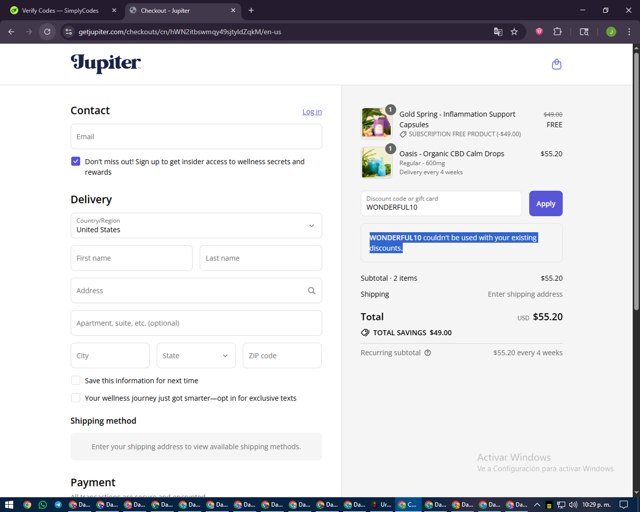Opt in for exclusive texts checkbox
The image size is (640, 512).
76,398
